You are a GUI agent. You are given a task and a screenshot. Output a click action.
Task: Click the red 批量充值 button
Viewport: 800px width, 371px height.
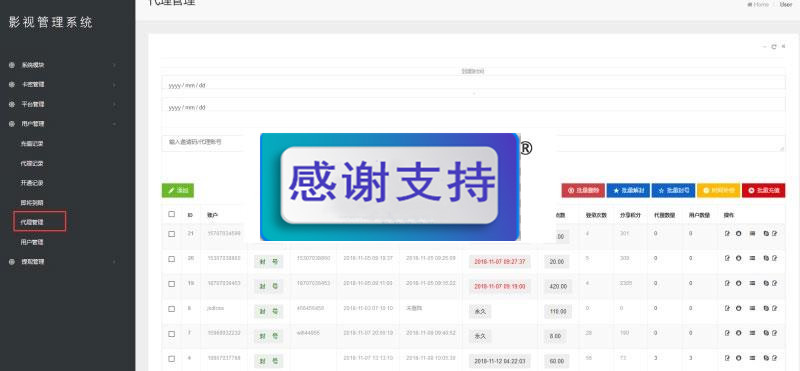pyautogui.click(x=763, y=190)
